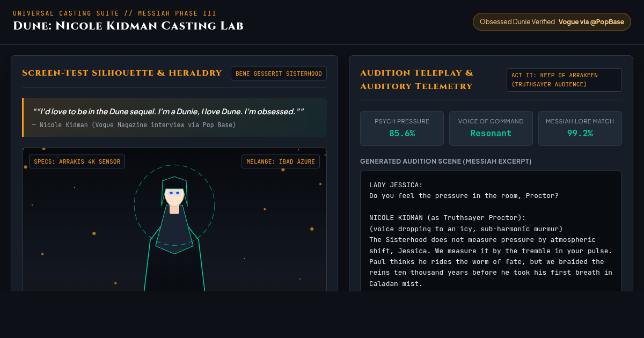Screen dimensions: 644x338
Task: Click the "Psych Pressure" stat label
Action: (402, 121)
